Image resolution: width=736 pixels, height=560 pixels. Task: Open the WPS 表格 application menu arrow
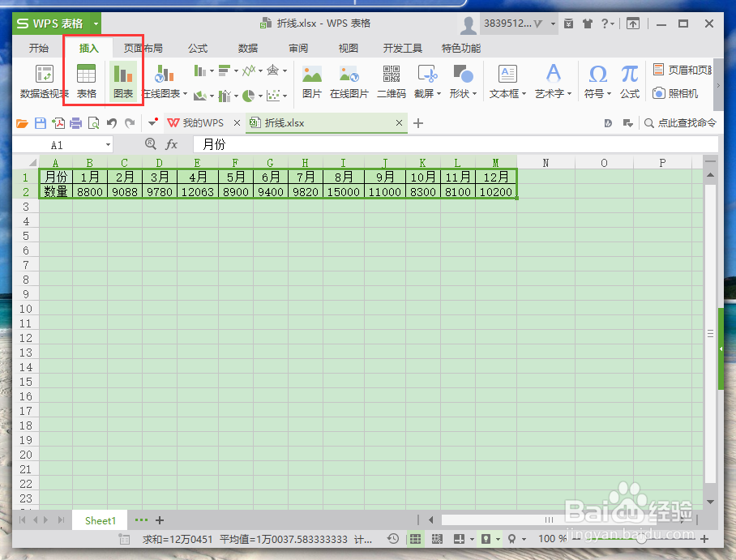pos(96,24)
